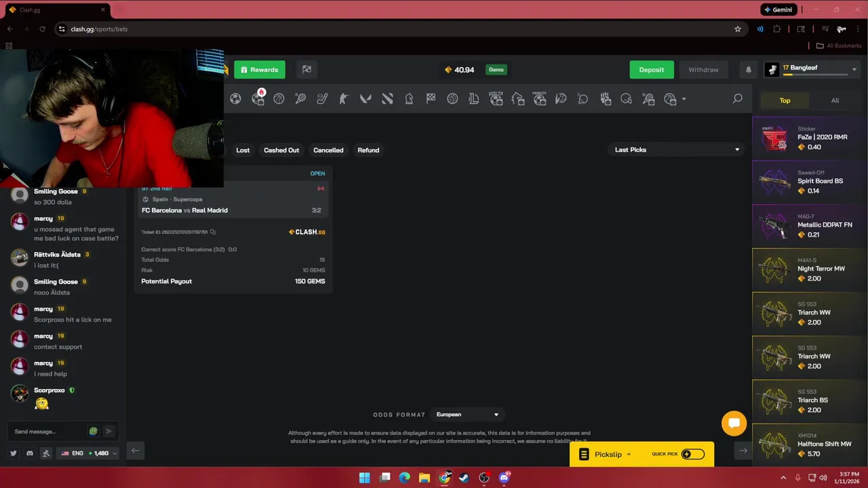Screen dimensions: 868x488
Task: Open the chat rules gavel icon
Action: point(46,453)
